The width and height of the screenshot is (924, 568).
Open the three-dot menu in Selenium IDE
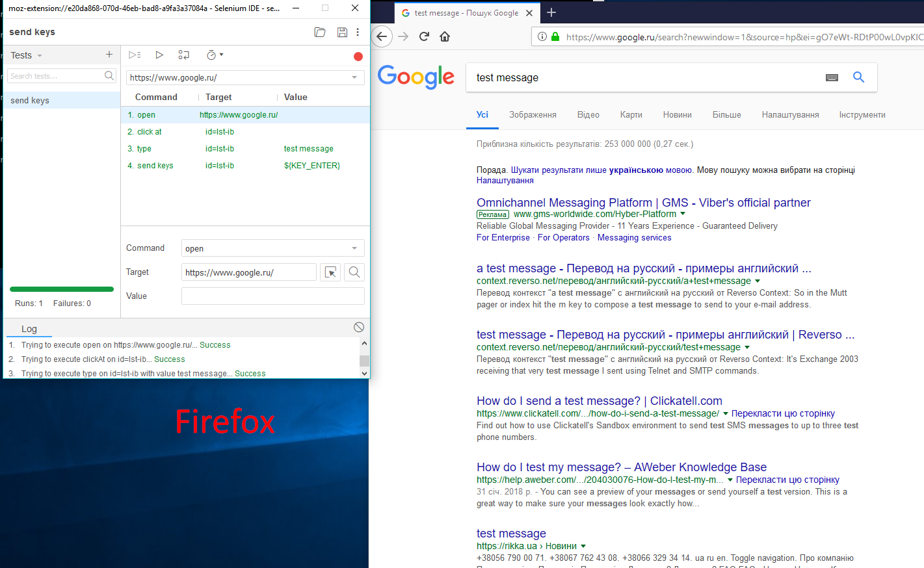pos(358,31)
